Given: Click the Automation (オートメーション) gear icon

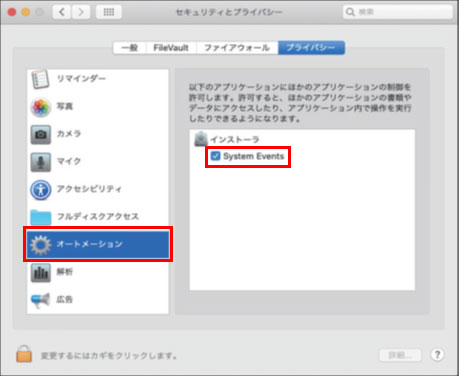Looking at the screenshot, I should 41,245.
